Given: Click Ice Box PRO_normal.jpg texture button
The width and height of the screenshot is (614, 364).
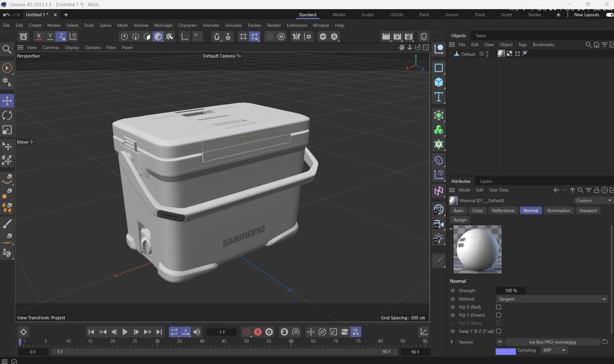Looking at the screenshot, I should click(x=552, y=342).
